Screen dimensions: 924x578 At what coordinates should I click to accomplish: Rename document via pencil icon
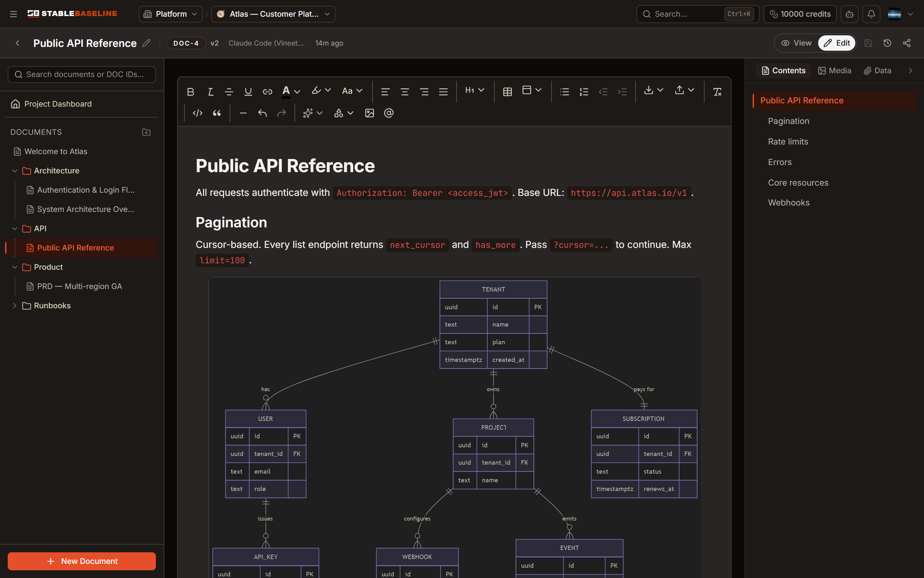[146, 43]
